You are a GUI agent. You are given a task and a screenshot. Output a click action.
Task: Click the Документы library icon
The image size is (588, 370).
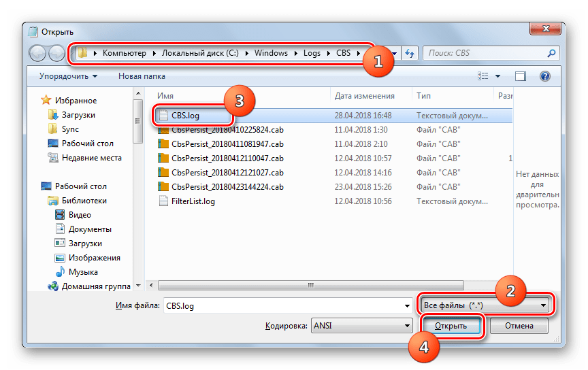tap(60, 229)
